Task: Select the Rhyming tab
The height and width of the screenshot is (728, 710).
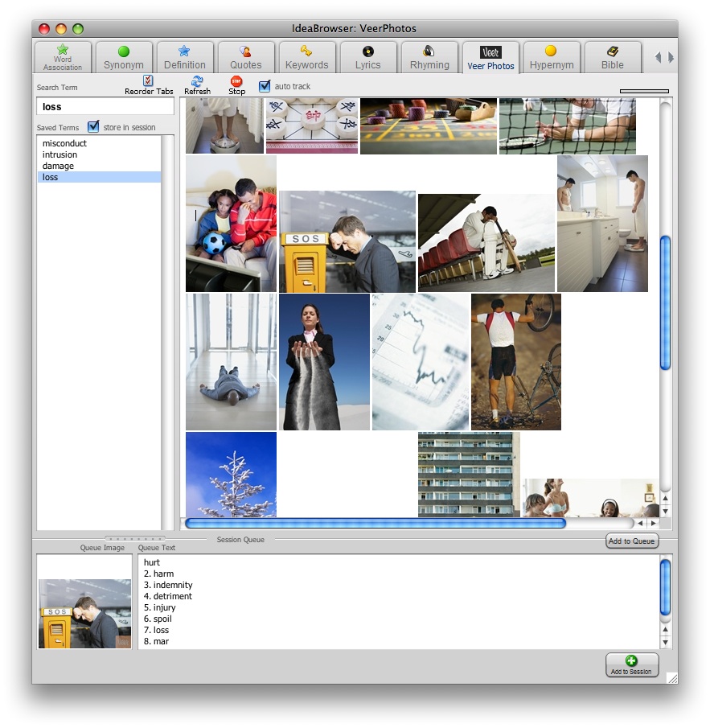Action: (x=429, y=58)
